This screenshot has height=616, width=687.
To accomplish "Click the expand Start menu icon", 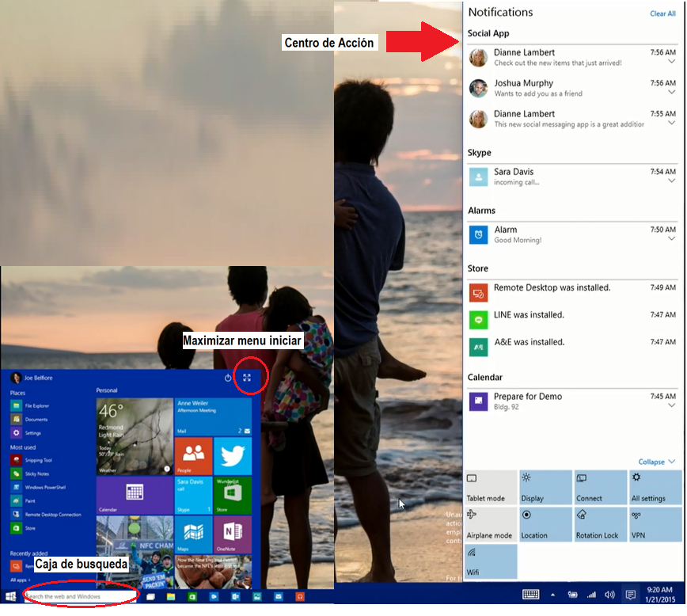I will tap(247, 378).
